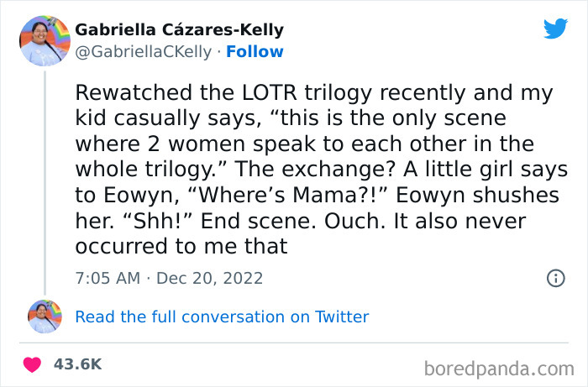The height and width of the screenshot is (387, 588).
Task: Click the small avatar beside the conversation link
Action: point(45,316)
